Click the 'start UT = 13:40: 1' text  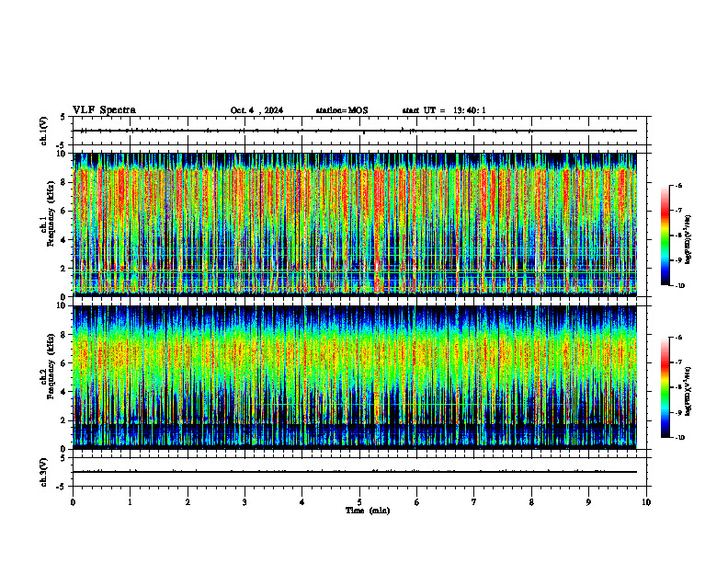click(444, 110)
